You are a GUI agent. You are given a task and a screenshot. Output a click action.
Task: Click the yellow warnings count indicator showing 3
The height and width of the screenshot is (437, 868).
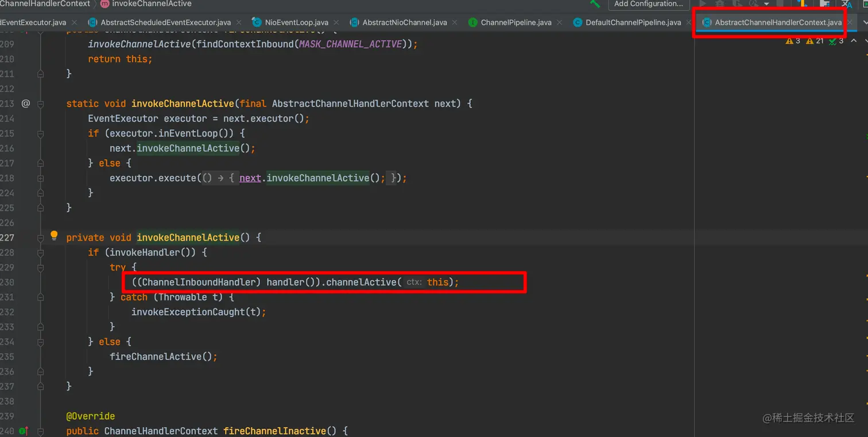pyautogui.click(x=793, y=41)
